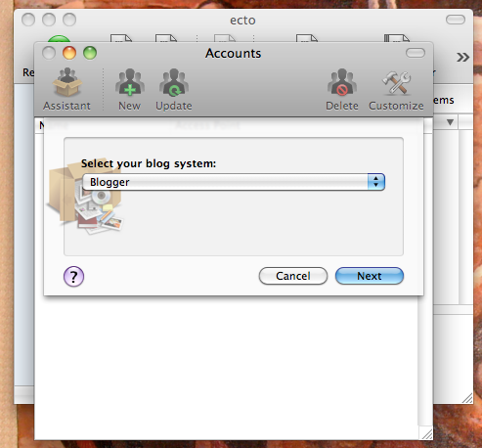This screenshot has height=448, width=482.
Task: Click the Next button
Action: point(370,276)
